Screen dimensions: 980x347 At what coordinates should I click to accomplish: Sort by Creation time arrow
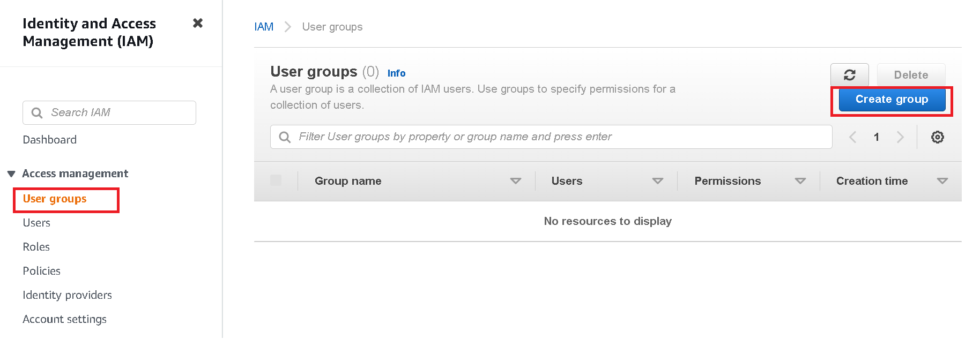pyautogui.click(x=942, y=181)
